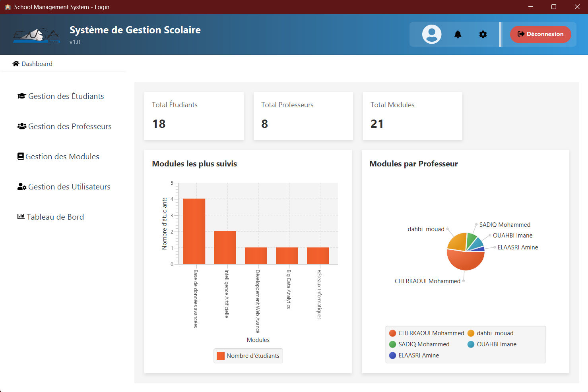This screenshot has height=392, width=588.
Task: Click the Développement Web Avancé bar
Action: point(256,256)
